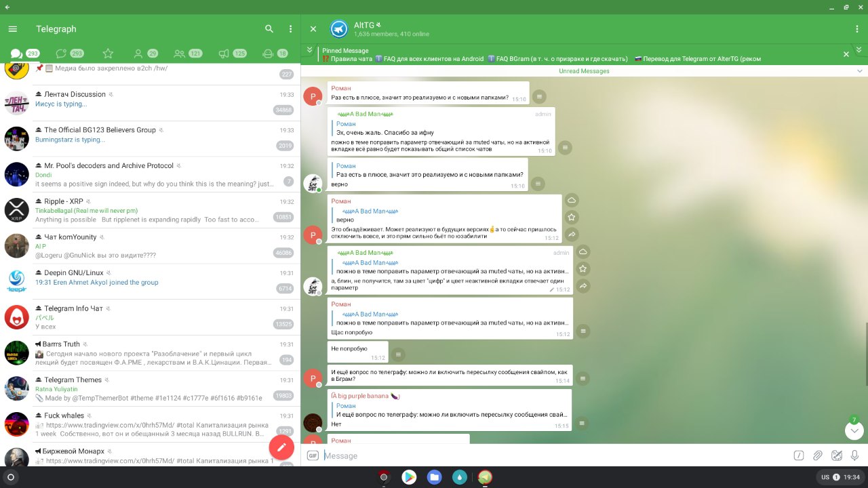Collapse the Unread Messages divider arrow
This screenshot has height=488, width=868.
click(x=860, y=71)
